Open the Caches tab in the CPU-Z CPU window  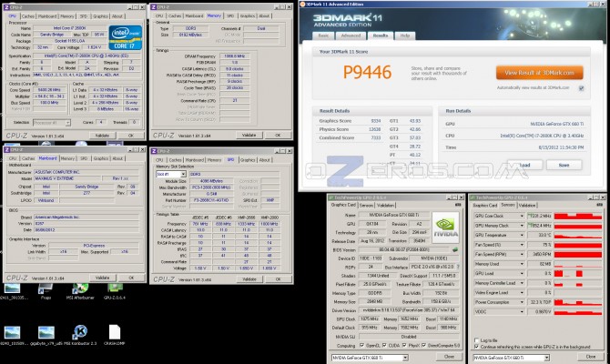coord(28,16)
